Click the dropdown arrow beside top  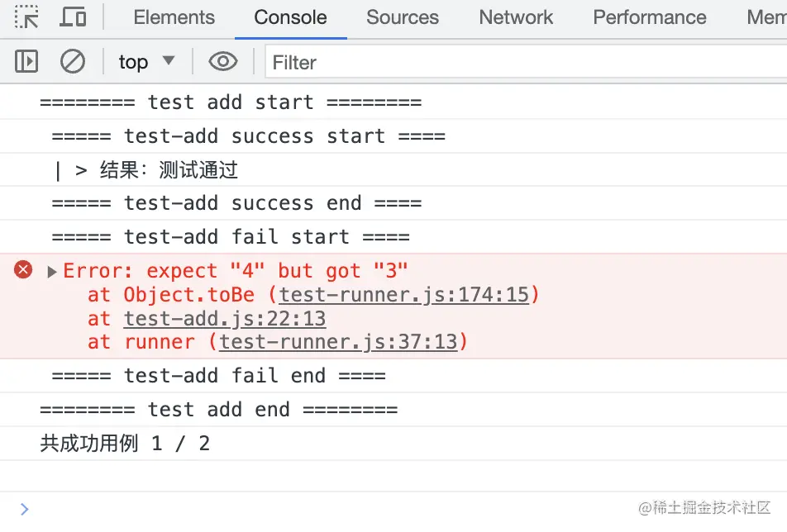click(169, 60)
